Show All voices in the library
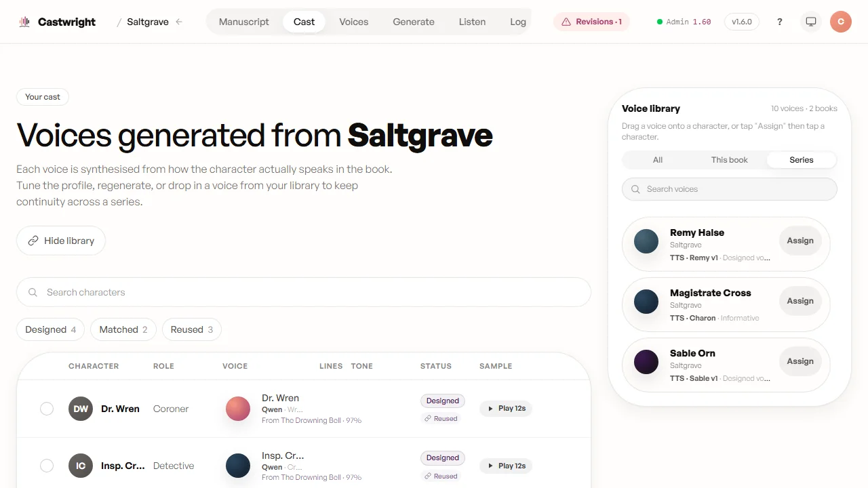 [x=658, y=160]
